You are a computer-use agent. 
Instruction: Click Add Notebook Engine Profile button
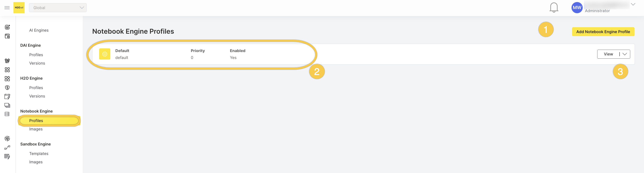tap(603, 32)
